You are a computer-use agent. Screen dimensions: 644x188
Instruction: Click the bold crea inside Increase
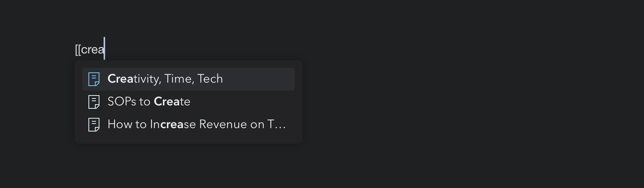(x=172, y=124)
